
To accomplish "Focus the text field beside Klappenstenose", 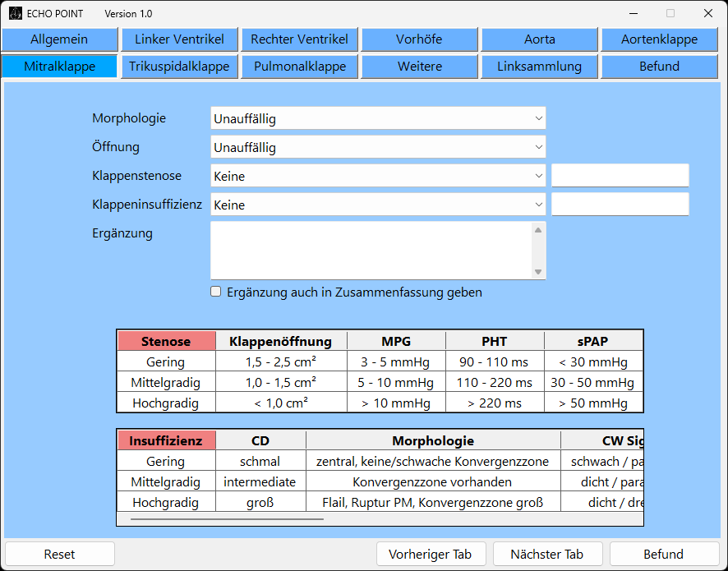I will pyautogui.click(x=620, y=176).
